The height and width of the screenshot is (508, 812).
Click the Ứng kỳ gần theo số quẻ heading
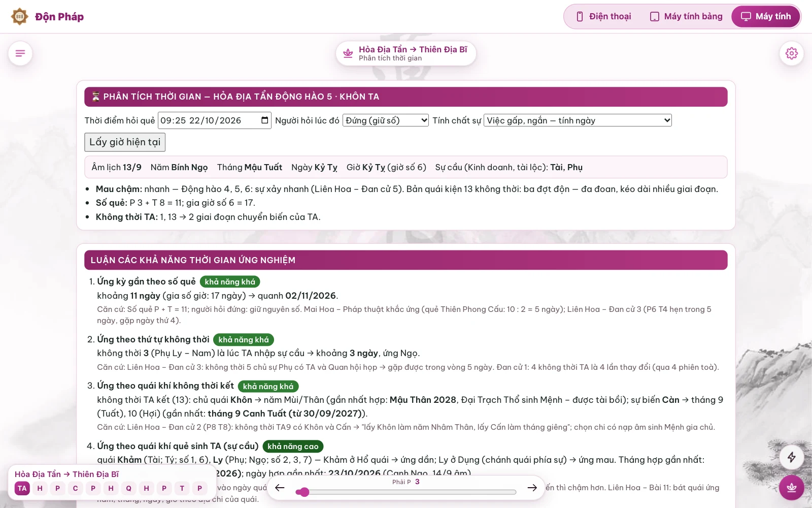click(x=146, y=281)
